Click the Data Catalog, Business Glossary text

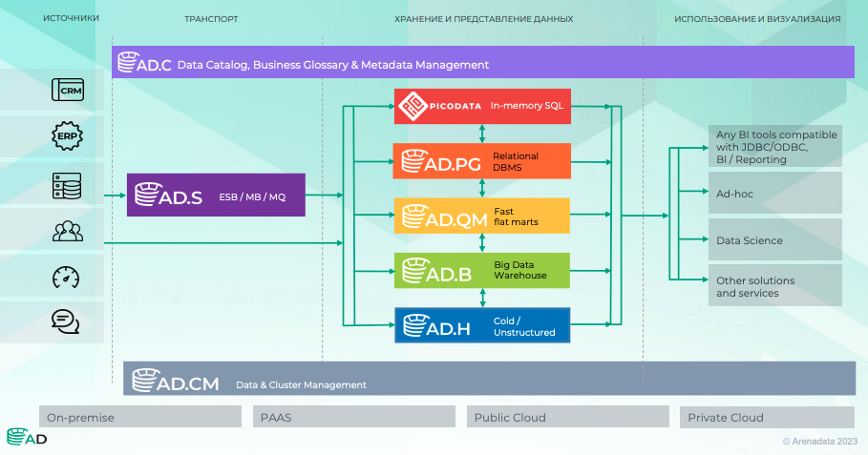(332, 65)
